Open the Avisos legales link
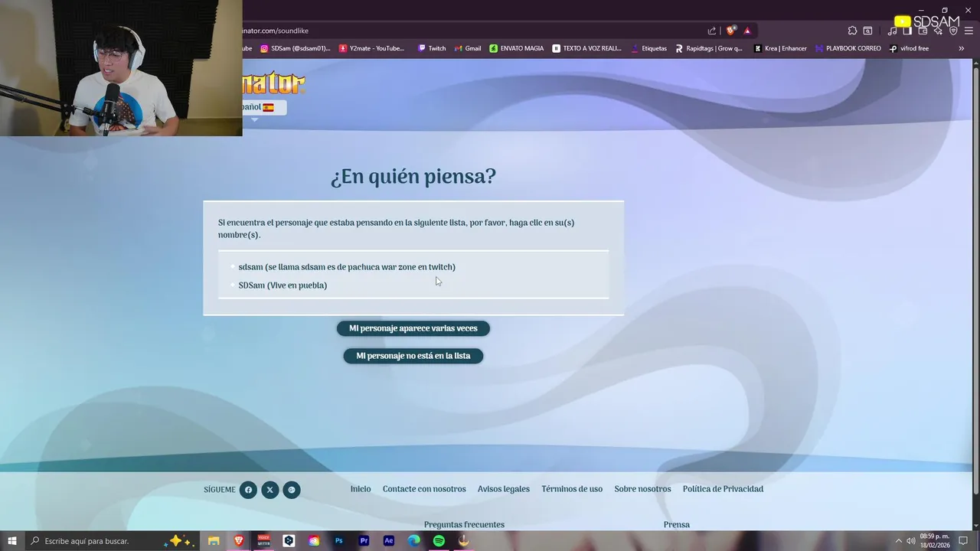 [504, 489]
